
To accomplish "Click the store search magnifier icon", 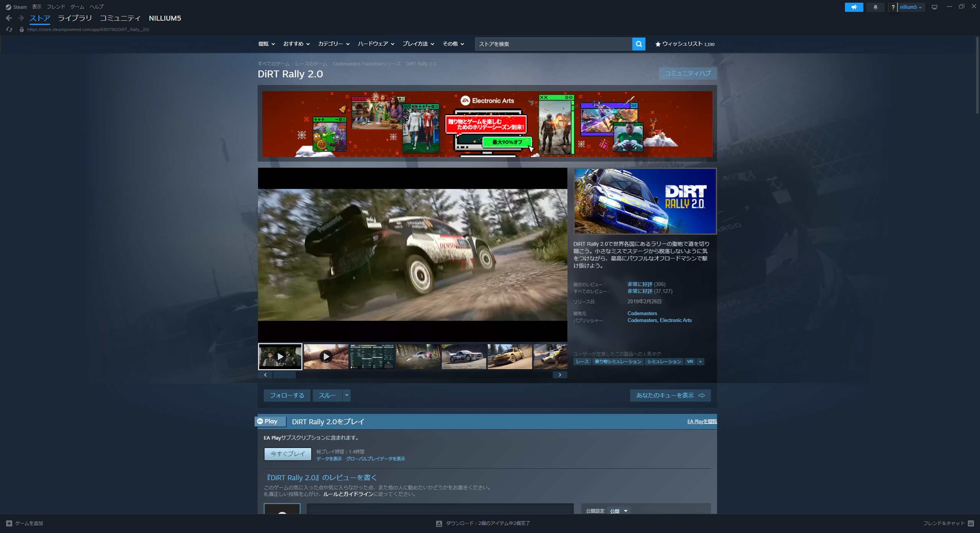I will [x=639, y=44].
